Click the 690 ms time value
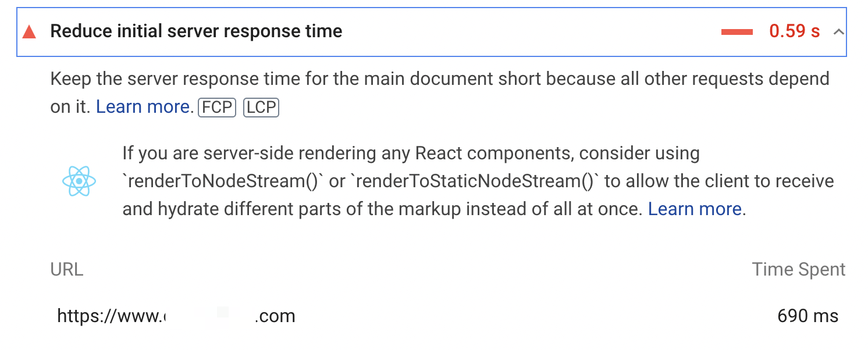Viewport: 868px width, 350px height. (x=807, y=316)
